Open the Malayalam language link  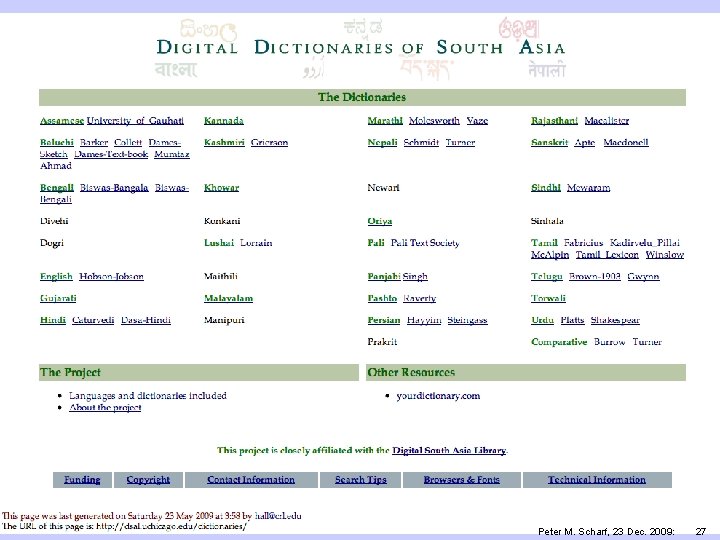[x=229, y=298]
